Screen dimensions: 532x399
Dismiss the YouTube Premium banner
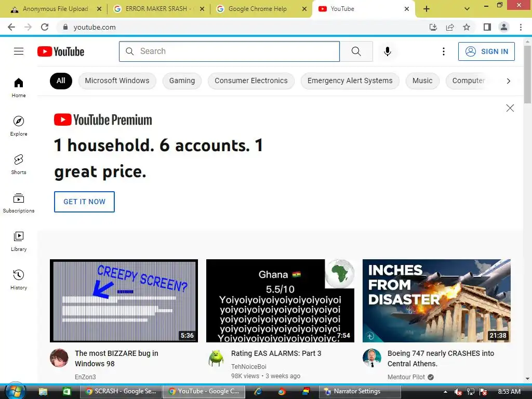click(510, 108)
